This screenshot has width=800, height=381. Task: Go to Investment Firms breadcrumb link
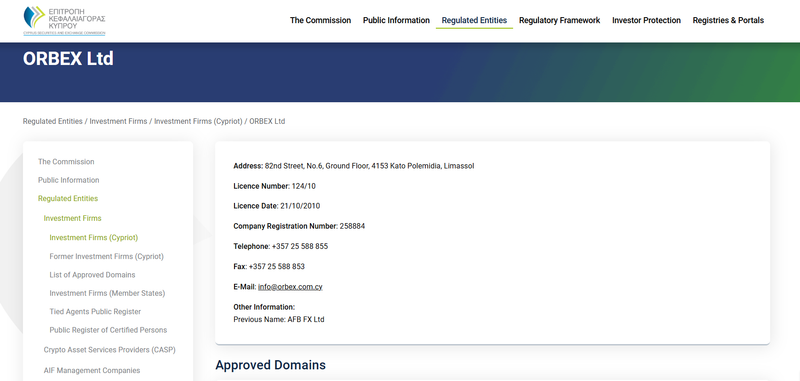[x=118, y=121]
